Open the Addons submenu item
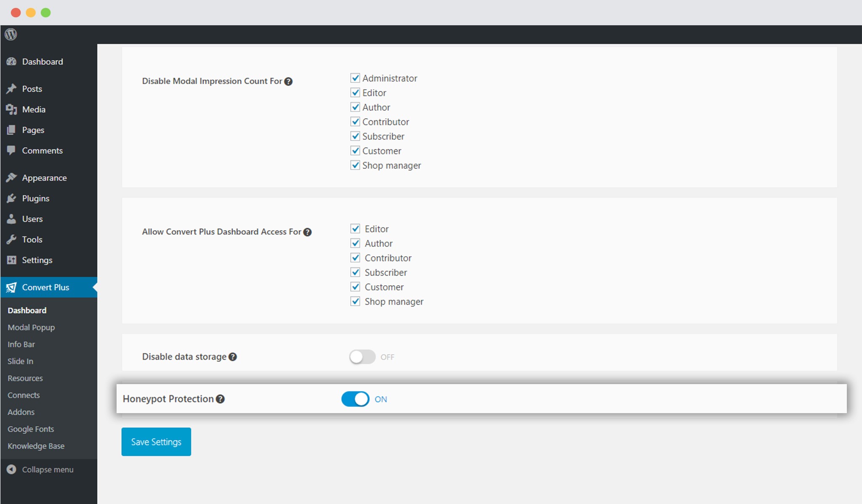 21,412
